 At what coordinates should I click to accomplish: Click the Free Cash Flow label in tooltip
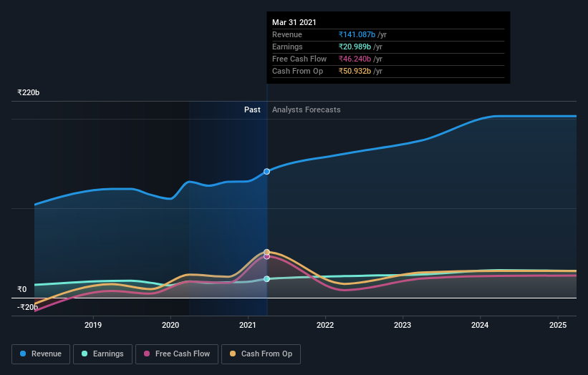pos(299,59)
